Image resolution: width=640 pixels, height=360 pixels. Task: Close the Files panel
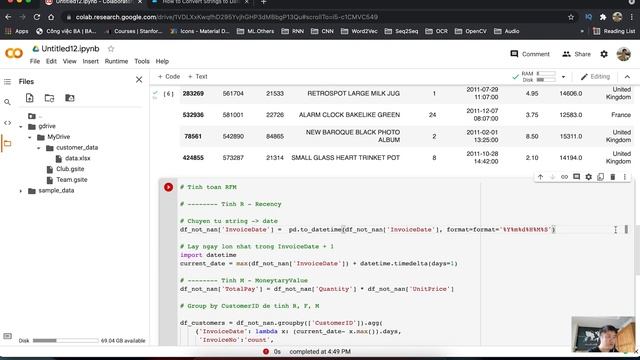click(x=139, y=80)
